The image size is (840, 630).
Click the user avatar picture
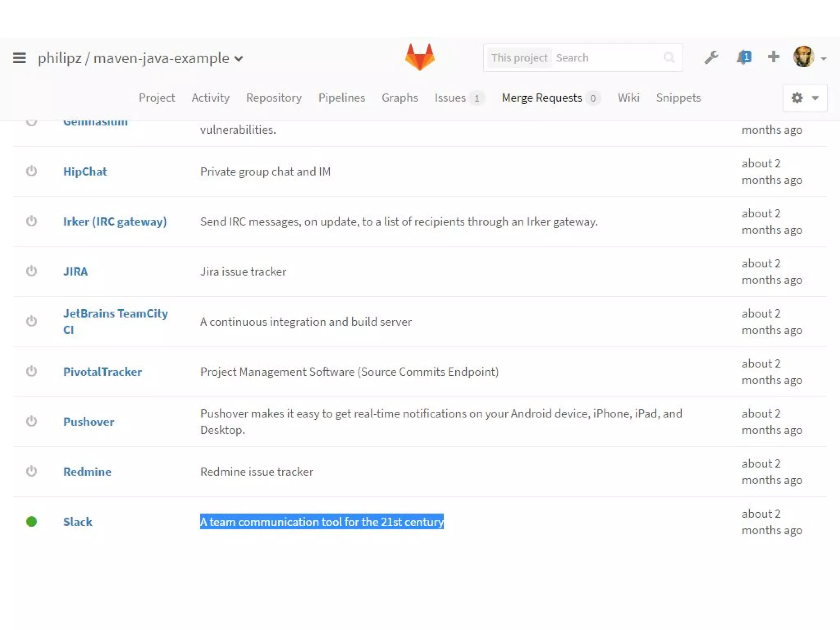(803, 57)
